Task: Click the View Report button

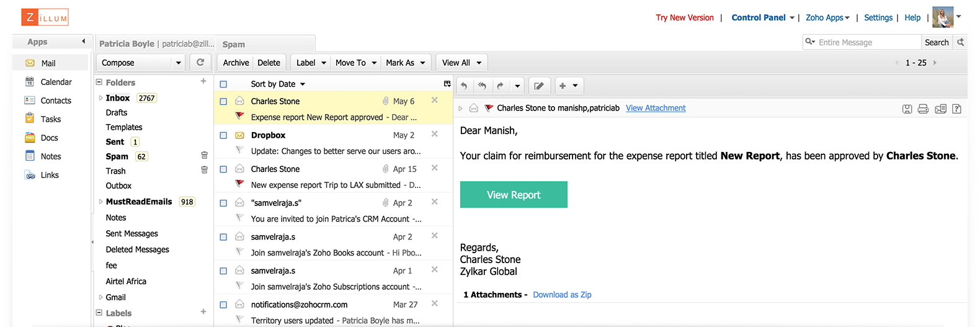Action: point(514,195)
